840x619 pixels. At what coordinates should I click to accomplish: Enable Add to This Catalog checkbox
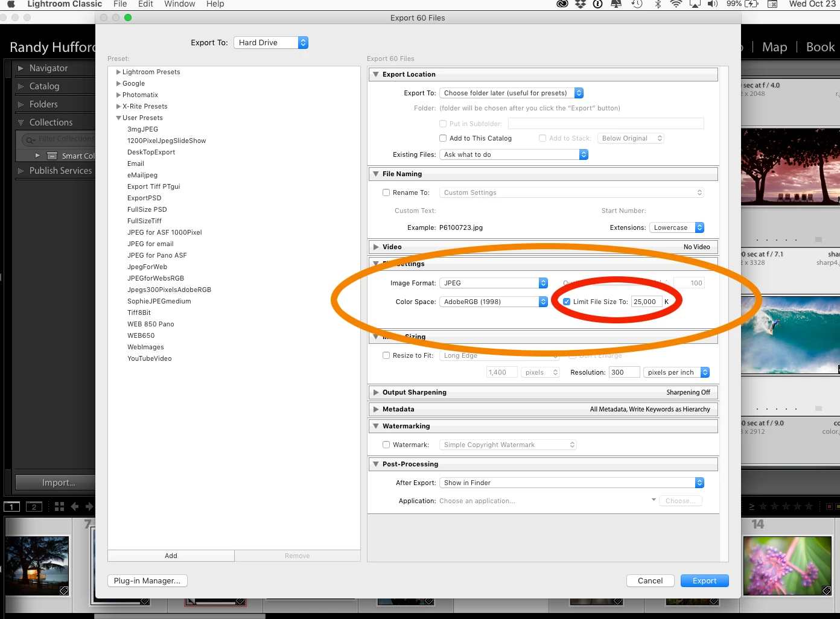pyautogui.click(x=443, y=138)
